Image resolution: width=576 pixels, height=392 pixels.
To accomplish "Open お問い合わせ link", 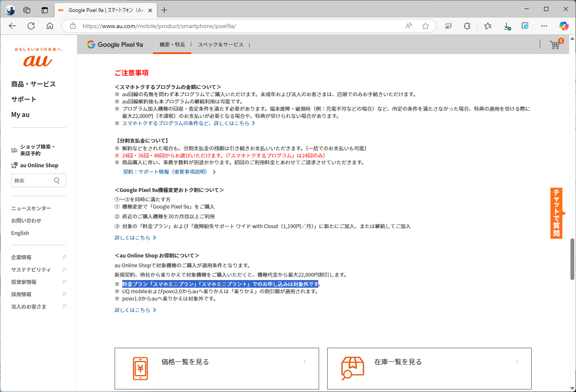I will coord(26,220).
